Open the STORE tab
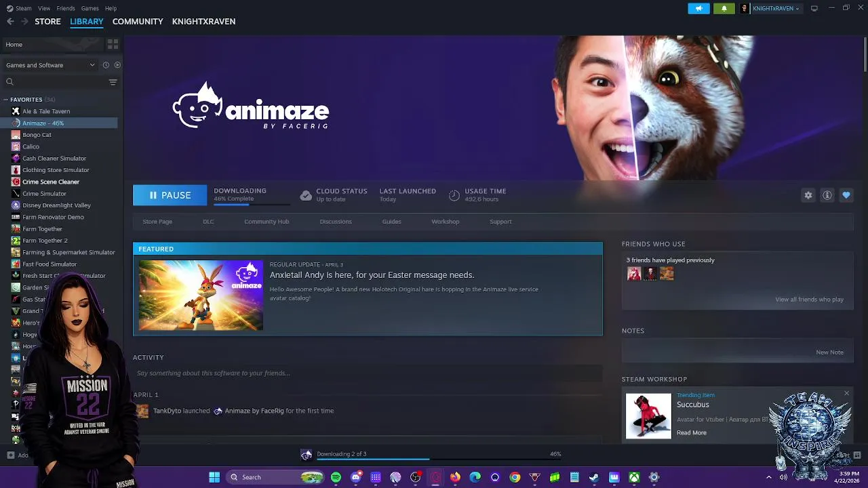Screen dimensions: 868x488 coord(47,22)
